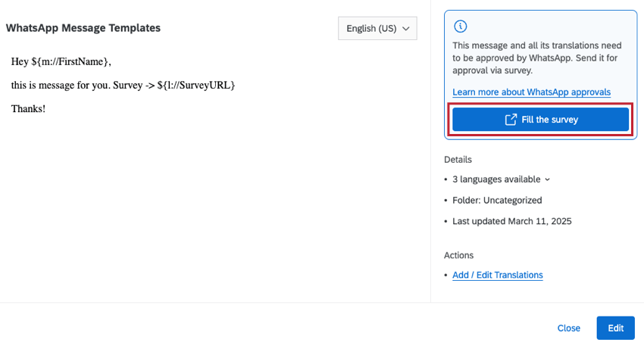Click the Actions section heading

coord(458,255)
